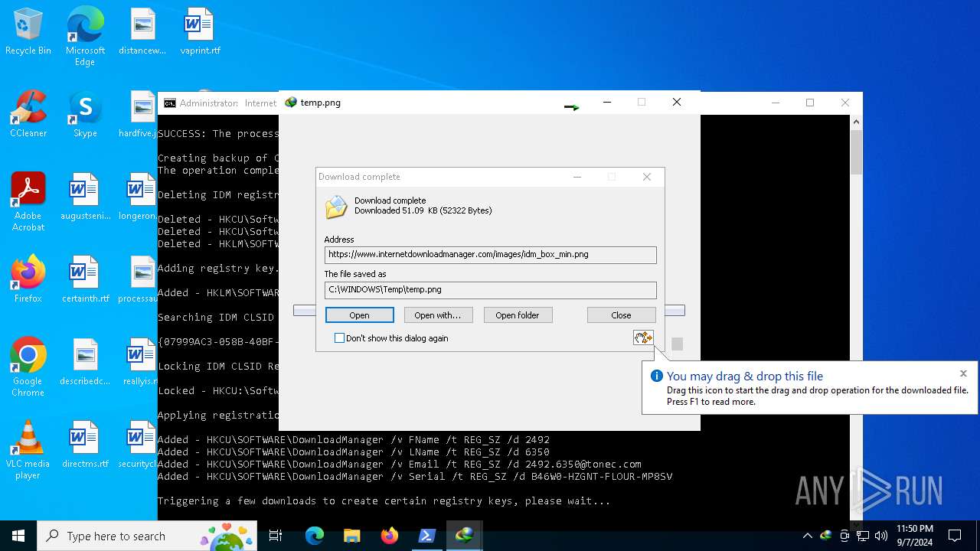
Task: Launch Adobe Acrobat desktop shortcut
Action: click(28, 202)
